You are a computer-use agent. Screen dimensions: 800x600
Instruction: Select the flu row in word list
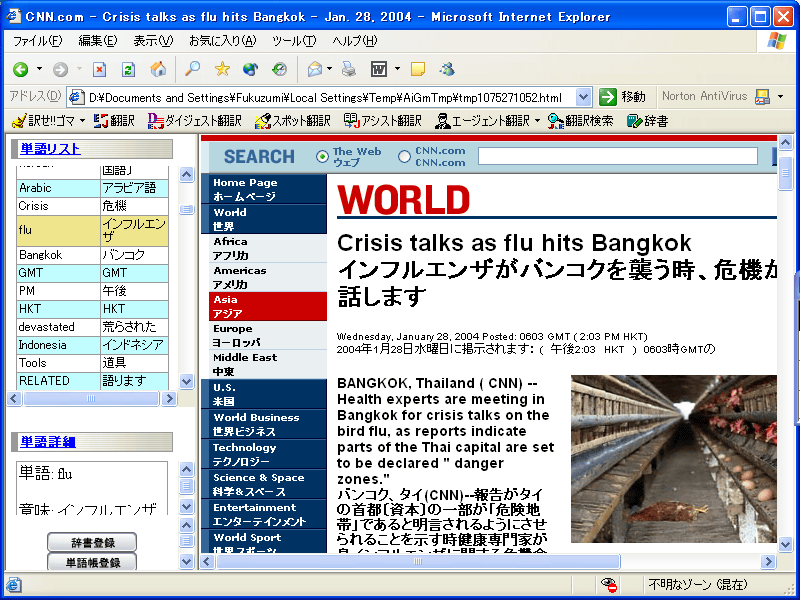[x=92, y=231]
